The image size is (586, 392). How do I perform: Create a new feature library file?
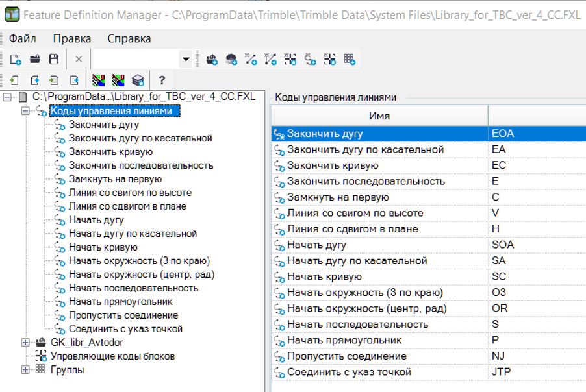tap(16, 59)
